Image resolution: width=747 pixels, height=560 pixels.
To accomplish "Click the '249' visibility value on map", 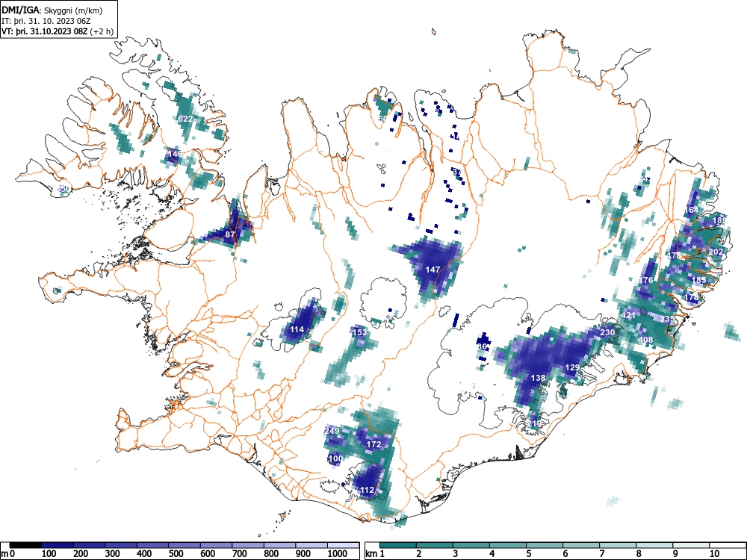I will pos(332,431).
